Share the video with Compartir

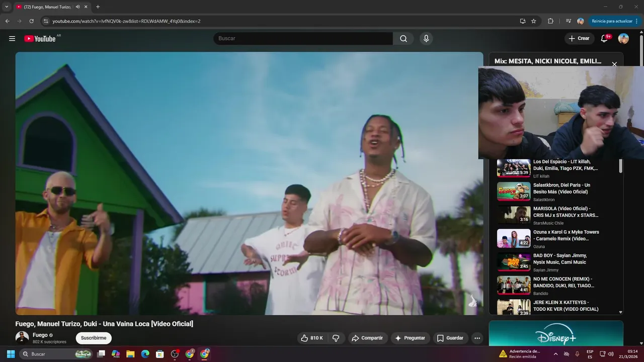(x=367, y=338)
